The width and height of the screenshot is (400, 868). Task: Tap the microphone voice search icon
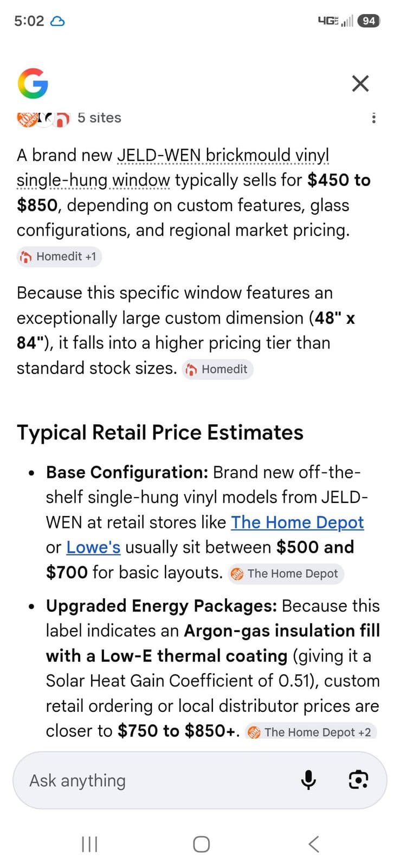308,780
